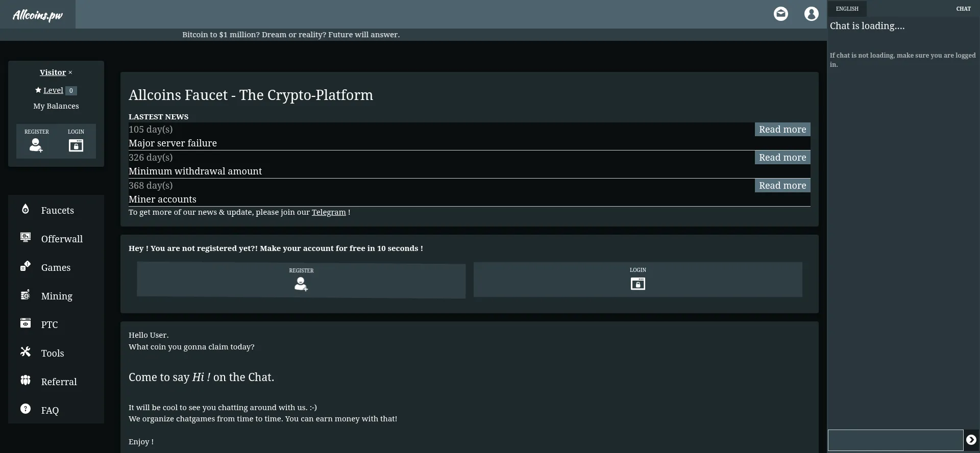Click the Referral people icon

tap(26, 380)
